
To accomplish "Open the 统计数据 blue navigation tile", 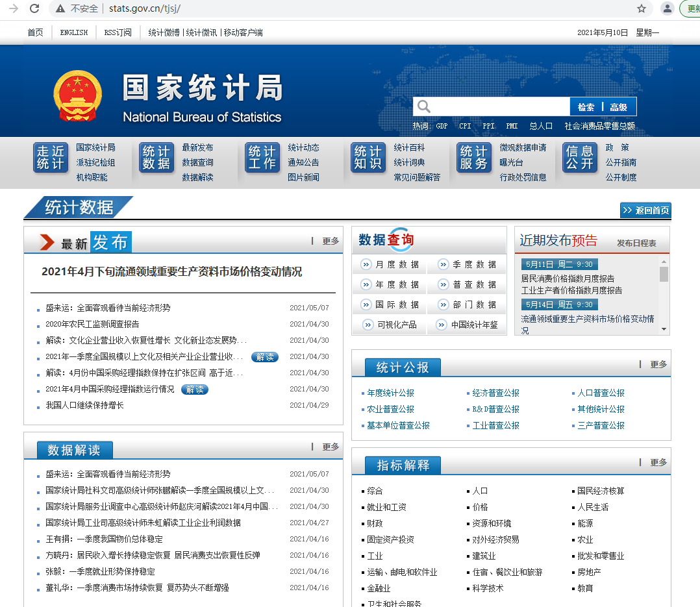I will coord(156,157).
